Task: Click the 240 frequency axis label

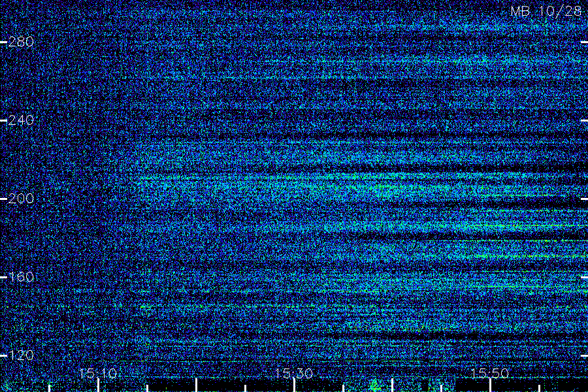Action: 21,120
